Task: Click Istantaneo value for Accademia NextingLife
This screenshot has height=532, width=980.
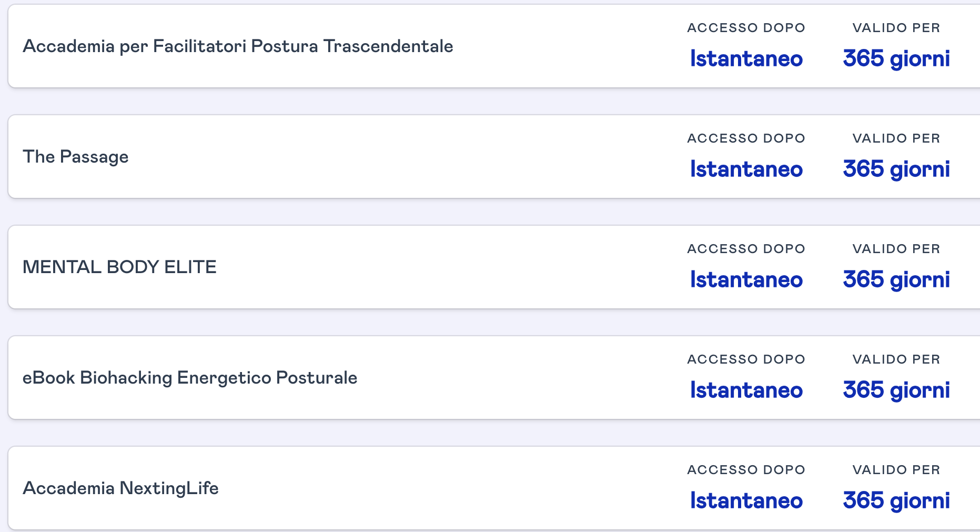Action: (x=746, y=500)
